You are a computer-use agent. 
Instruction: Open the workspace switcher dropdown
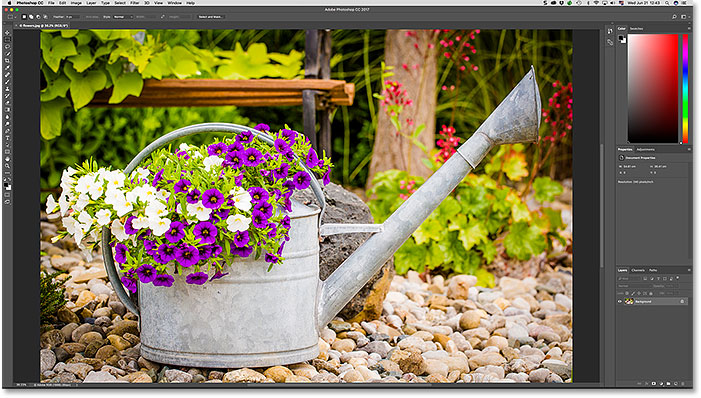pyautogui.click(x=684, y=17)
